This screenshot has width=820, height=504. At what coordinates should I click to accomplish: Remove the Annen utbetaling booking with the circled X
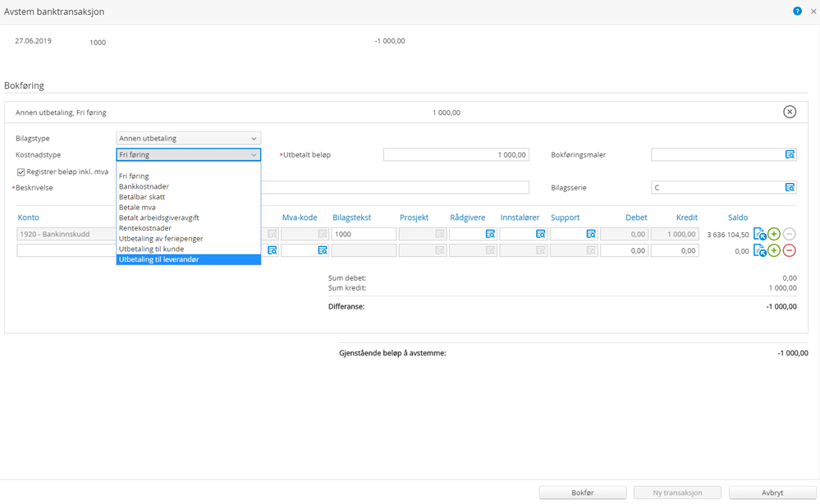tap(790, 112)
